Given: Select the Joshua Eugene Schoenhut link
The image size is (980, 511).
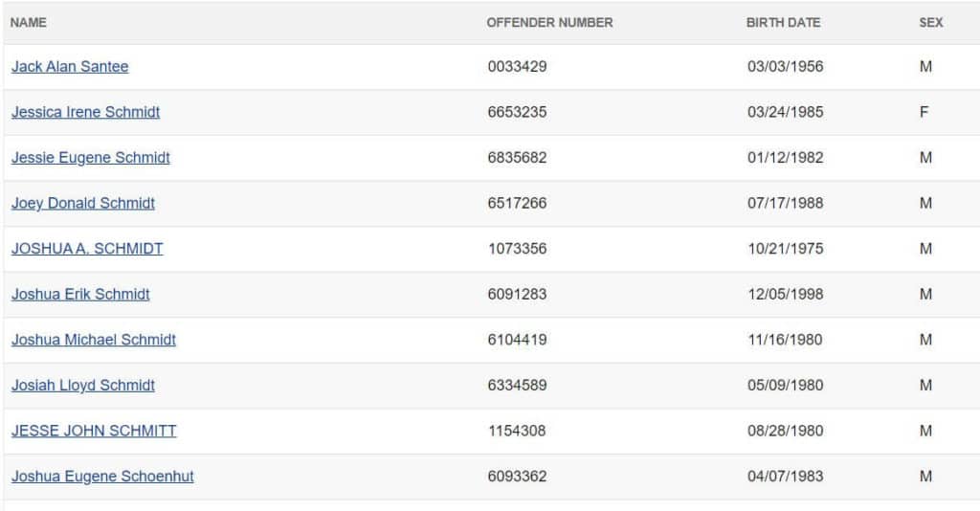Looking at the screenshot, I should click(102, 477).
